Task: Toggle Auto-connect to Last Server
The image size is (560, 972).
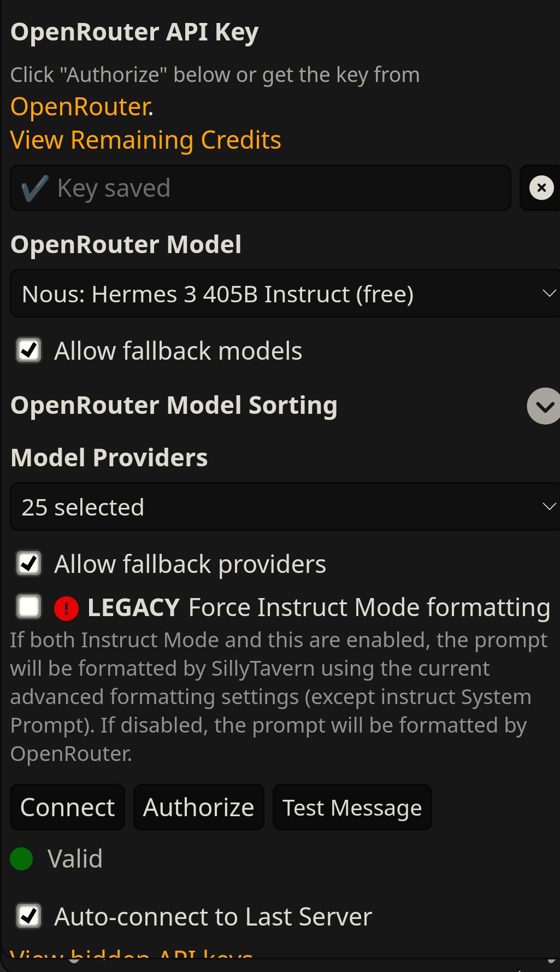Action: point(29,916)
